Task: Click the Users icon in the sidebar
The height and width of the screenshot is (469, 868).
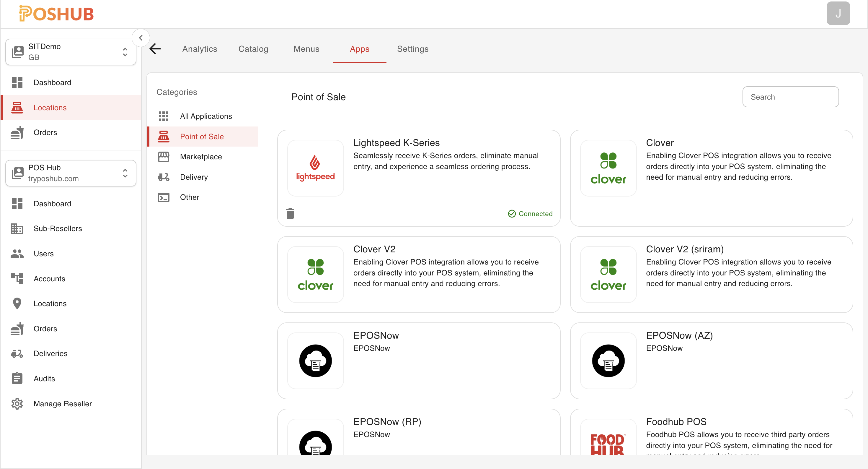Action: (17, 254)
